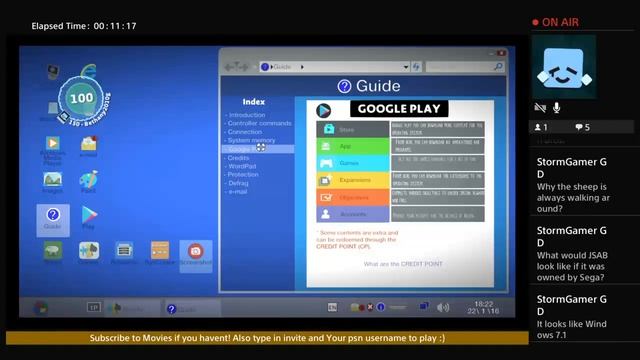Click the Guide address bar path
This screenshot has width=640, height=360.
334,67
